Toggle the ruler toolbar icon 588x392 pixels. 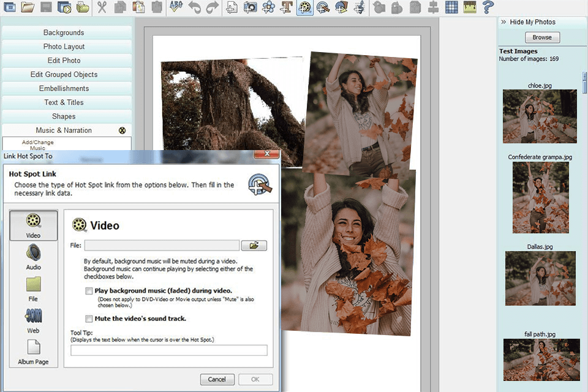pos(470,7)
